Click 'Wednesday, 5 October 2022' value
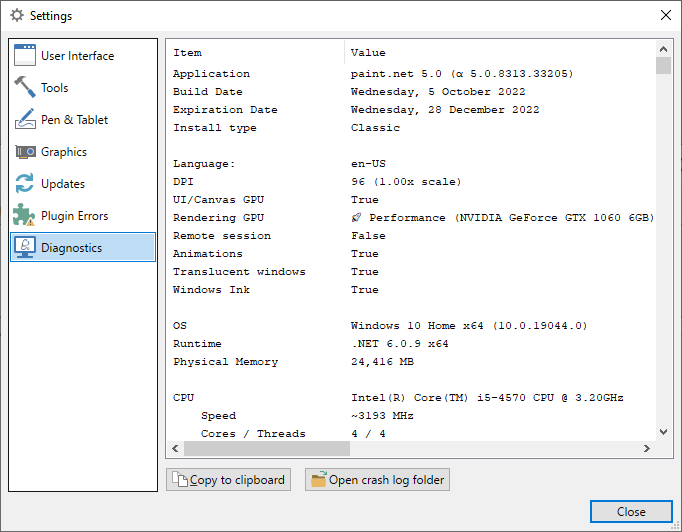This screenshot has height=532, width=682. coord(438,92)
